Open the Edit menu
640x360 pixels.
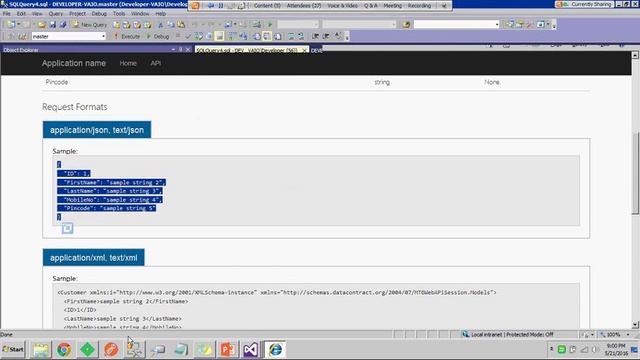(x=21, y=13)
